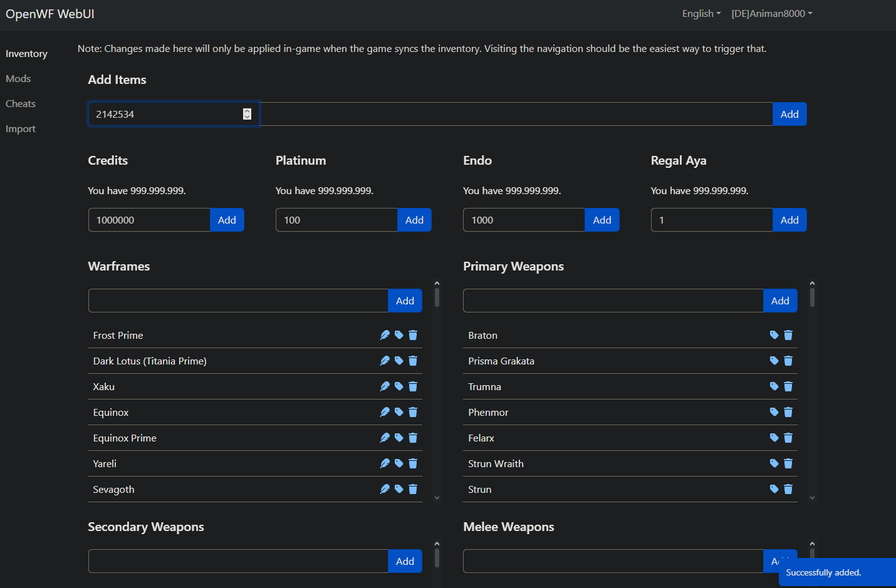
Task: Click the tag icon in the Xaku row
Action: click(399, 386)
